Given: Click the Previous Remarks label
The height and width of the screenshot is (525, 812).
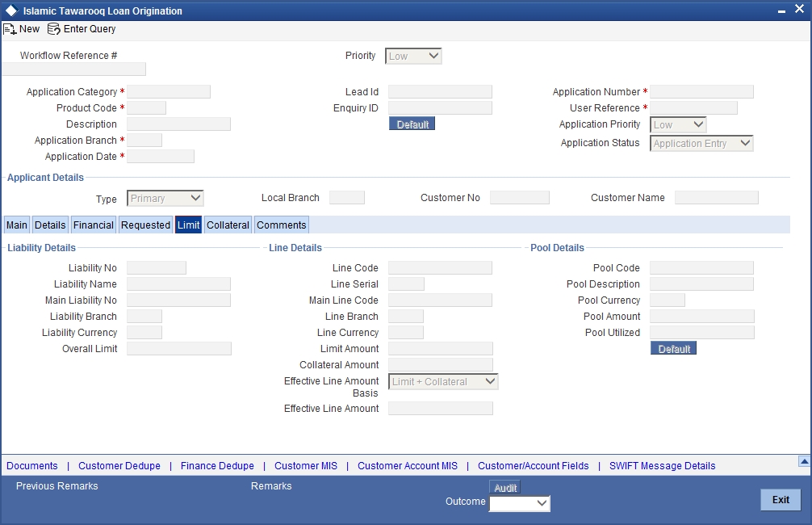Looking at the screenshot, I should 57,486.
